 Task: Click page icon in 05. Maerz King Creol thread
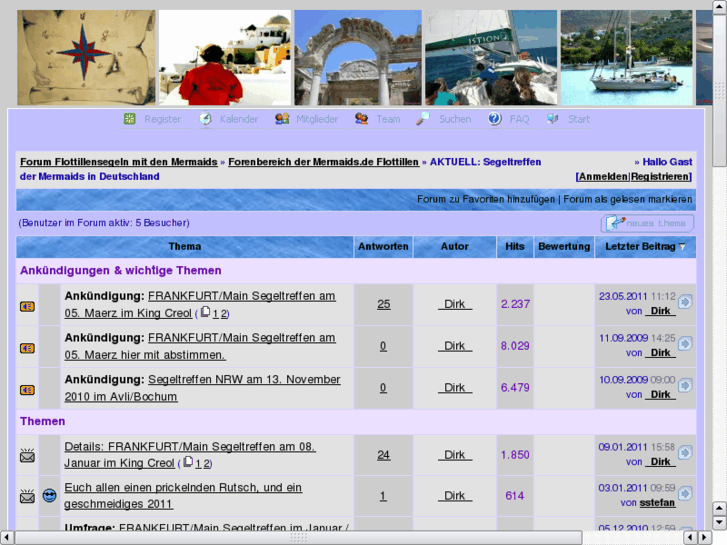click(x=205, y=312)
